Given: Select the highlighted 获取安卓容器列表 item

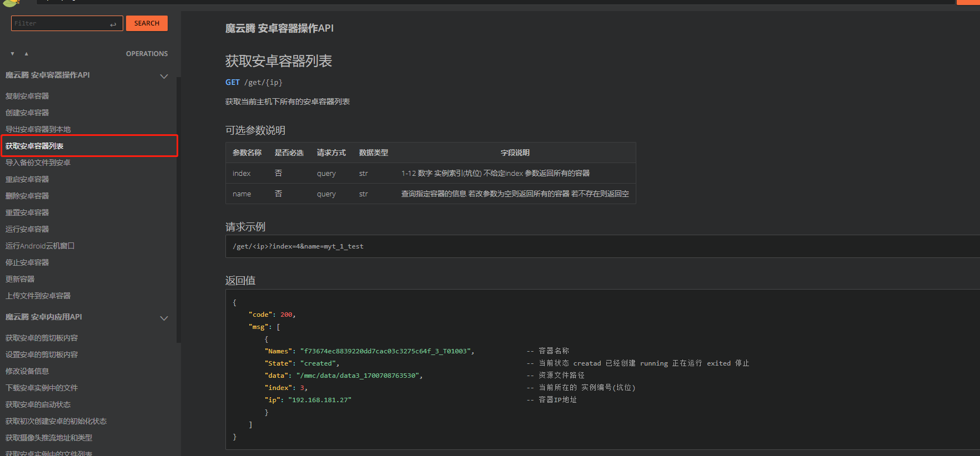Looking at the screenshot, I should 34,146.
